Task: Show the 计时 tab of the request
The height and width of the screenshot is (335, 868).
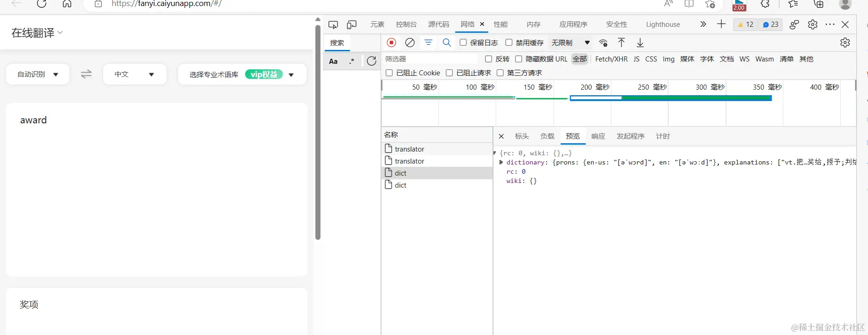Action: (x=663, y=136)
